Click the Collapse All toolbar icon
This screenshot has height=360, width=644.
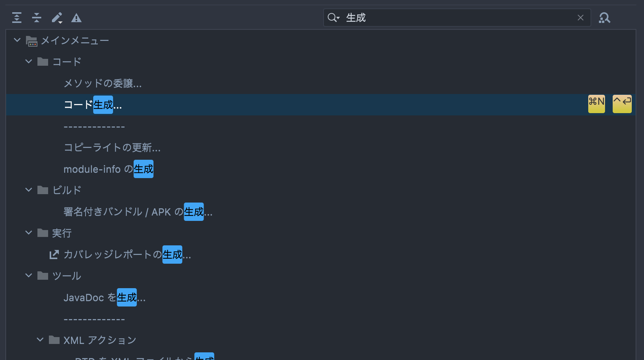pyautogui.click(x=37, y=18)
